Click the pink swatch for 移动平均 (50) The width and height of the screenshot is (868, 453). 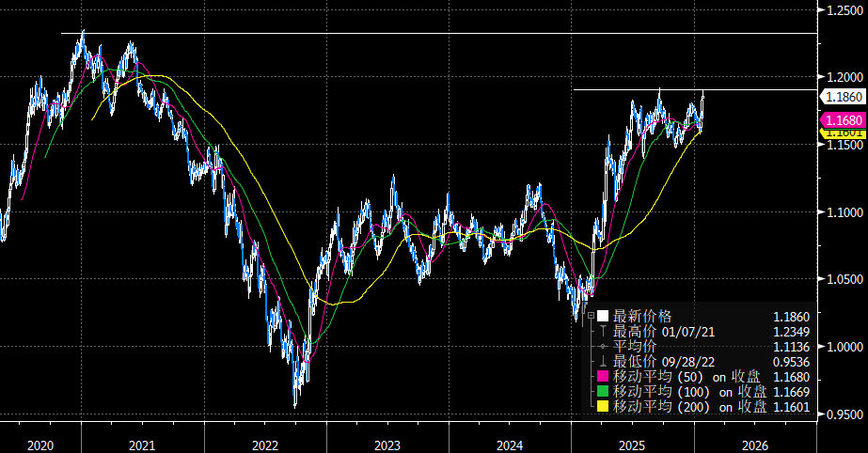point(603,377)
